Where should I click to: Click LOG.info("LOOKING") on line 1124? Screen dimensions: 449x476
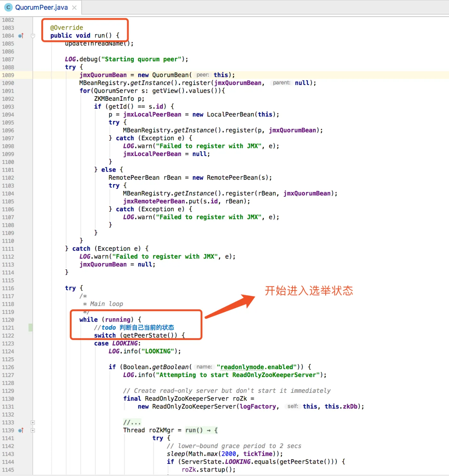click(145, 351)
